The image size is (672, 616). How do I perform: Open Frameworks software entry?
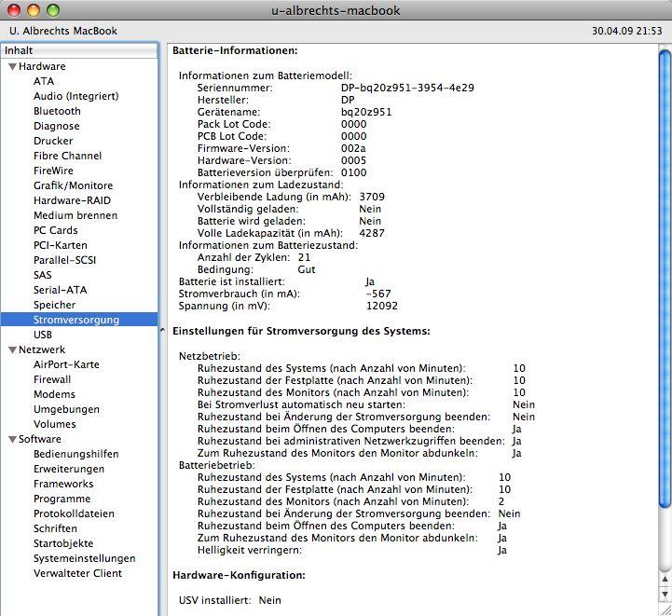pos(63,484)
